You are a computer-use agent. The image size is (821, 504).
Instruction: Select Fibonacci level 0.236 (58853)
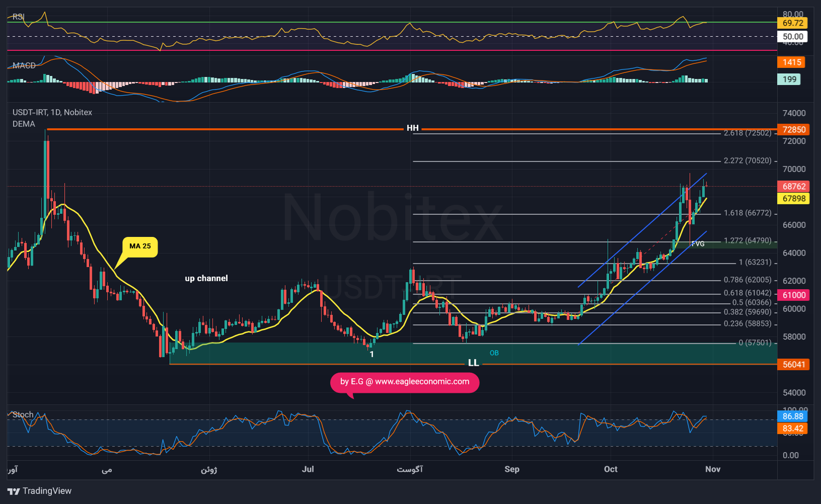pos(748,324)
